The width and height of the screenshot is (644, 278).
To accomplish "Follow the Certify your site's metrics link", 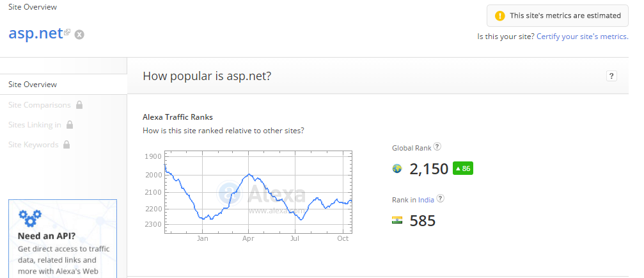I will click(583, 36).
